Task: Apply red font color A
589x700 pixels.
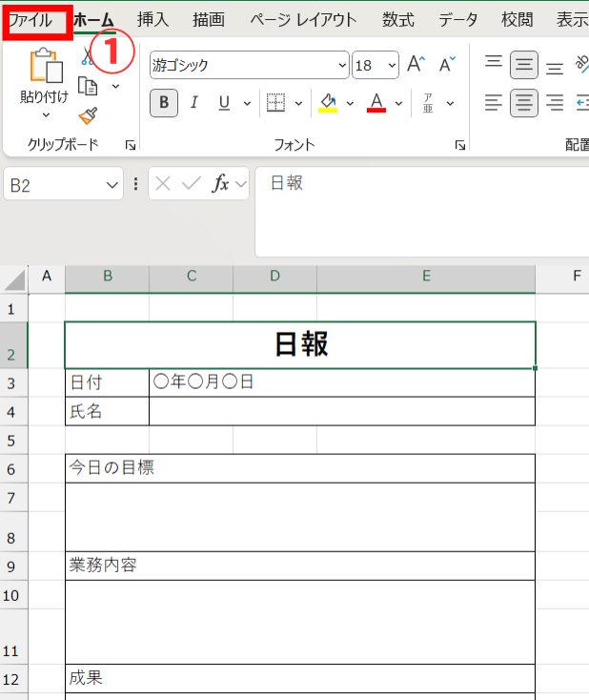Action: coord(376,103)
